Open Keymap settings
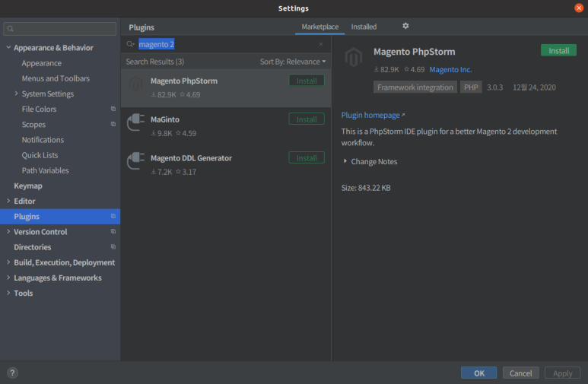This screenshot has width=588, height=384. tap(28, 186)
